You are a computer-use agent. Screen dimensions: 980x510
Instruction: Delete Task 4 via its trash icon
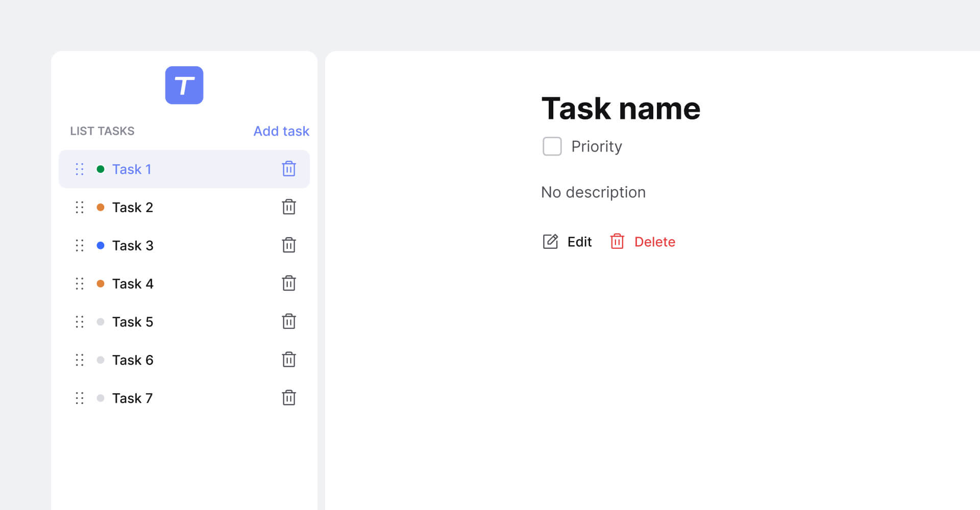pos(289,284)
